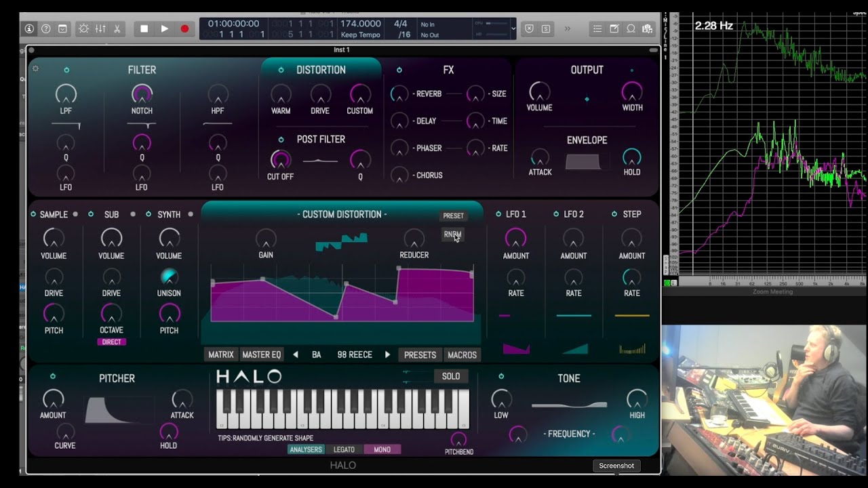This screenshot has height=488, width=868.
Task: Click the LPF filter knob
Action: point(66,94)
